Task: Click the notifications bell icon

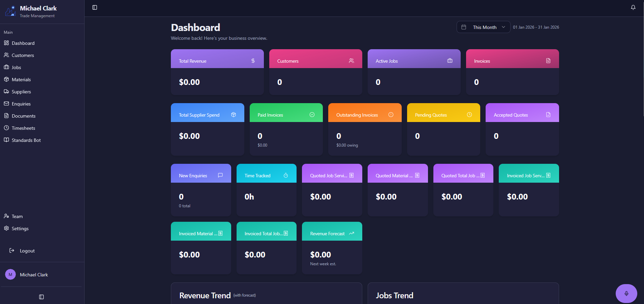Action: point(633,7)
